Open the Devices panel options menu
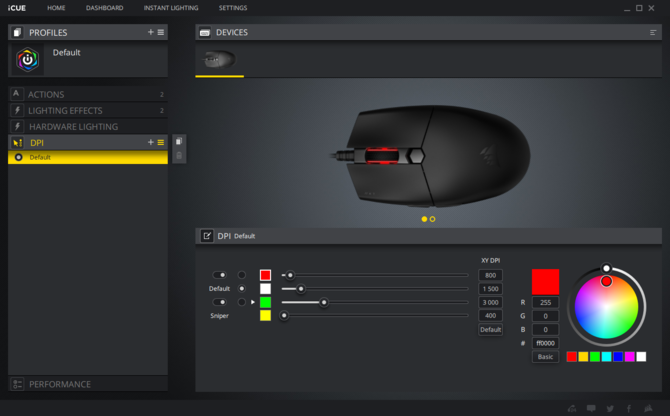 [x=653, y=32]
